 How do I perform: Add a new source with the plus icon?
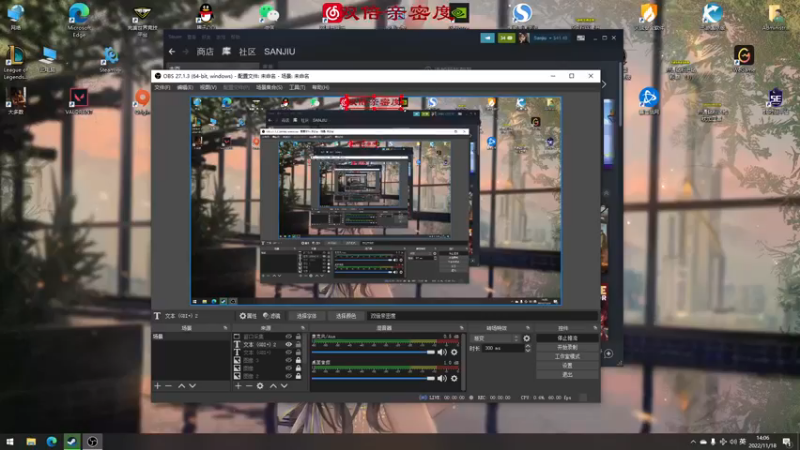pos(238,386)
